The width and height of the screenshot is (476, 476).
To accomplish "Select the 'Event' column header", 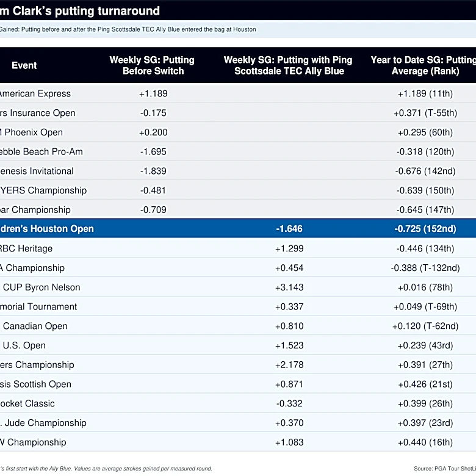I will click(24, 65).
